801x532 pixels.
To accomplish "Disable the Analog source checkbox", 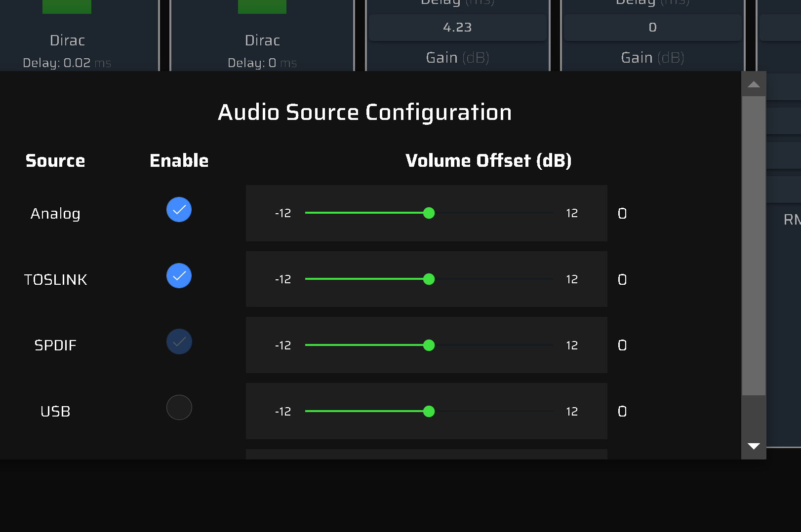I will click(179, 210).
